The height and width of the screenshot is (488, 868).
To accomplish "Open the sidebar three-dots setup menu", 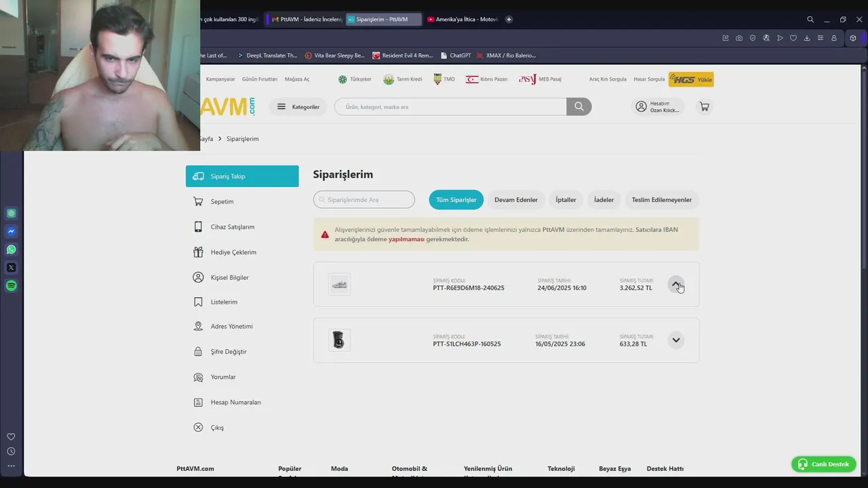I will tap(11, 466).
